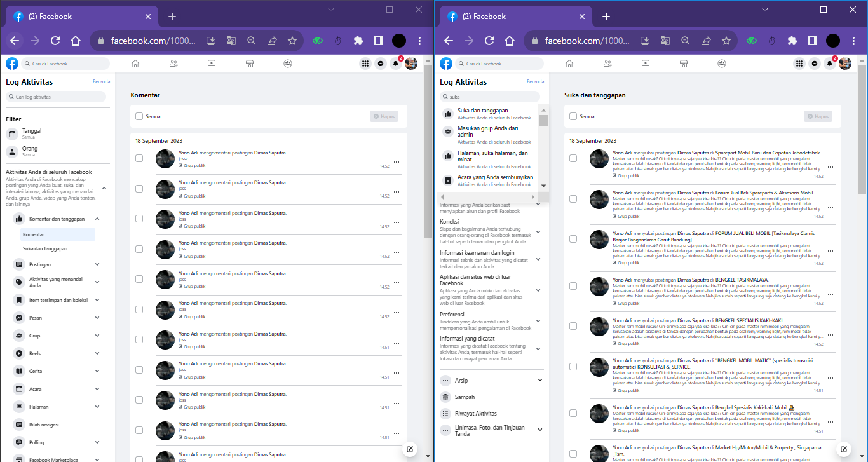Open the zoom magnifier icon in the right address bar
Viewport: 868px width, 462px height.
tap(686, 41)
